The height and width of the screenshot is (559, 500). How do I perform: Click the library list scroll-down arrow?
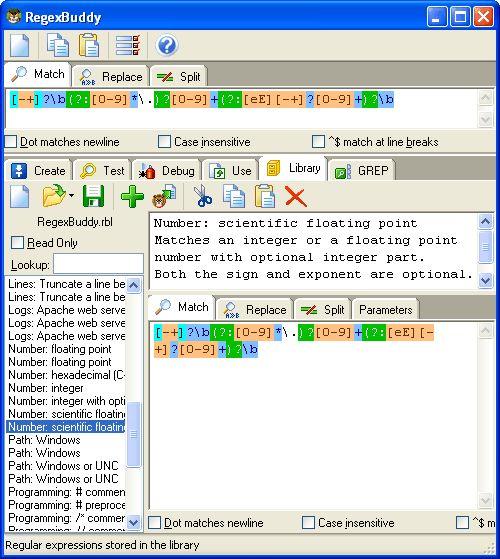pyautogui.click(x=134, y=523)
